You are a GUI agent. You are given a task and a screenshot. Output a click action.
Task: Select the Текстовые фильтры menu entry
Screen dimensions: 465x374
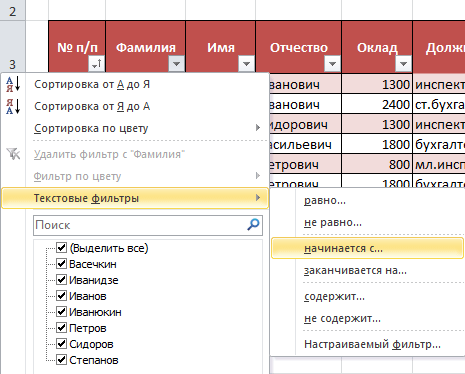click(135, 198)
